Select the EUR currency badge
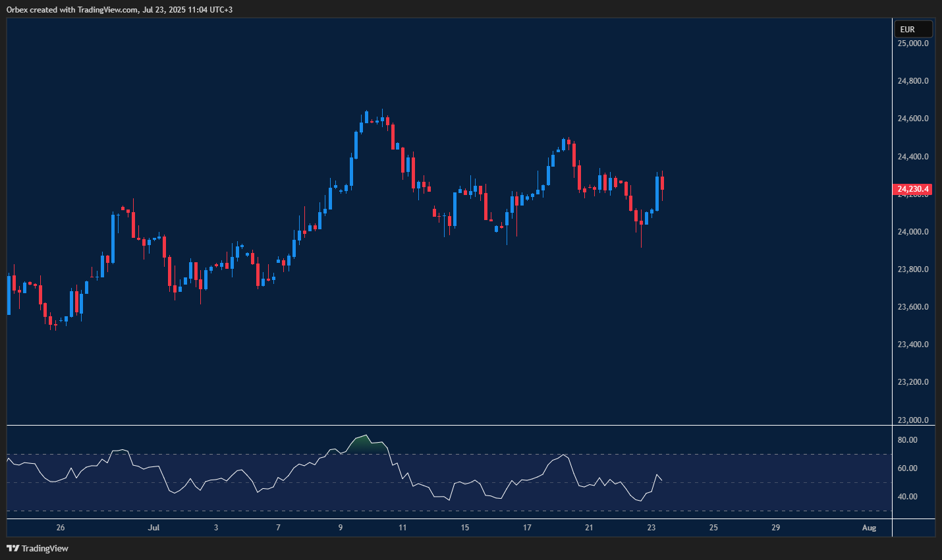 [x=913, y=29]
